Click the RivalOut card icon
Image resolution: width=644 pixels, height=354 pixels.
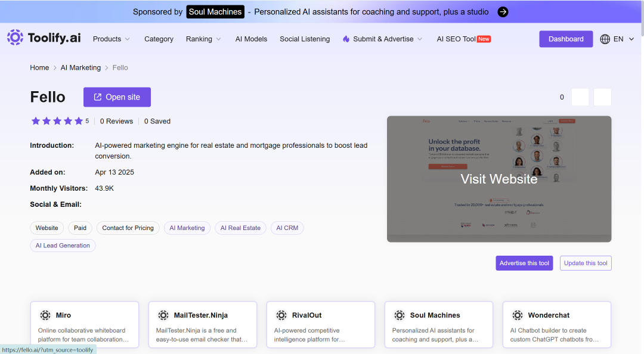[281, 315]
